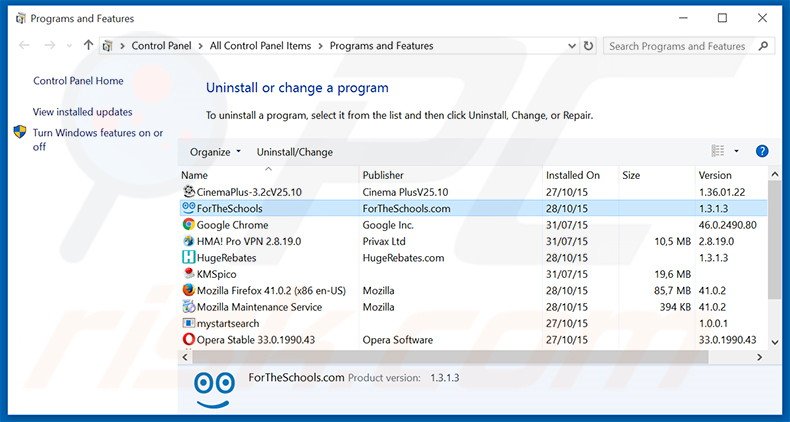
Task: Click the Mozilla Maintenance Service icon
Action: click(189, 306)
